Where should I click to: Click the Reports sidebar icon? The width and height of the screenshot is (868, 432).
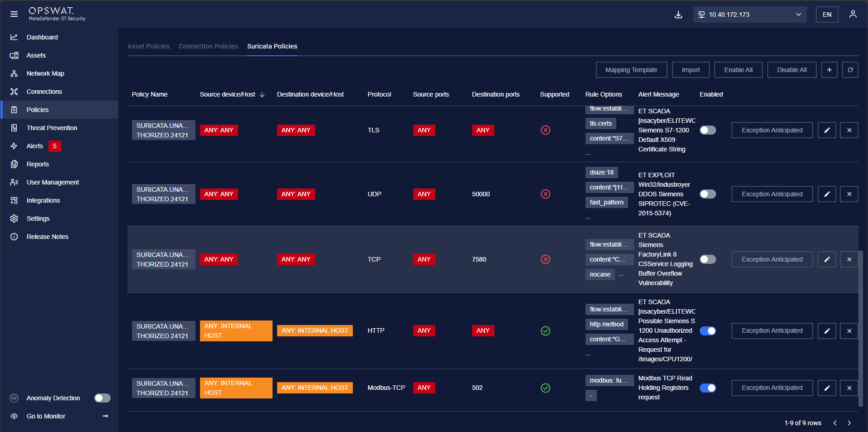pos(14,164)
